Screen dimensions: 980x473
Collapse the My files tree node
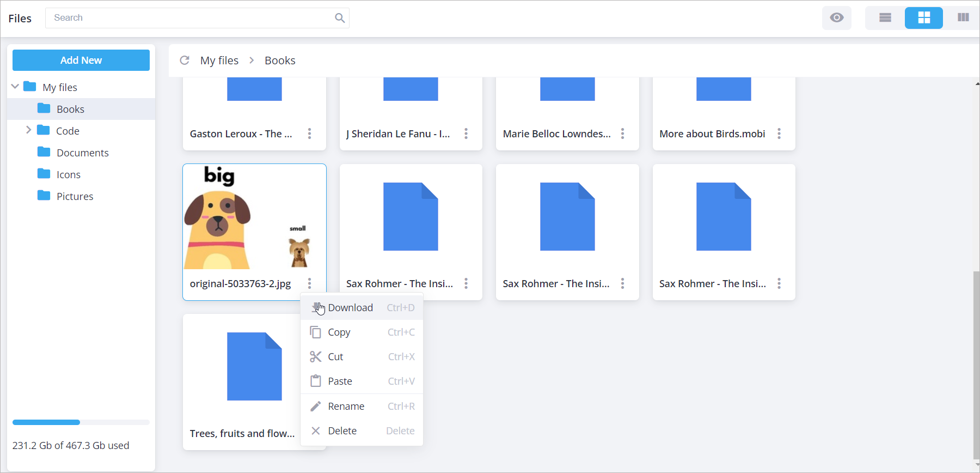tap(15, 87)
